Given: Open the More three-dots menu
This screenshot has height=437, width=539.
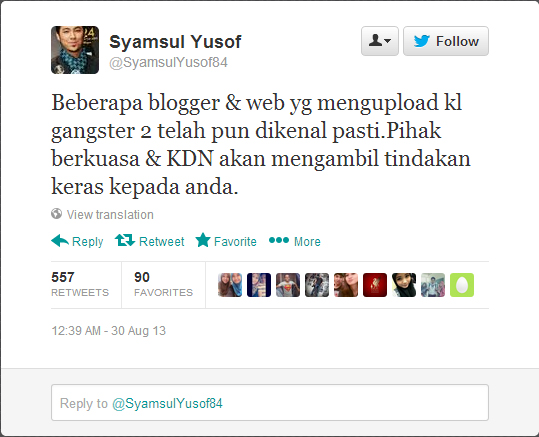Looking at the screenshot, I should [279, 240].
